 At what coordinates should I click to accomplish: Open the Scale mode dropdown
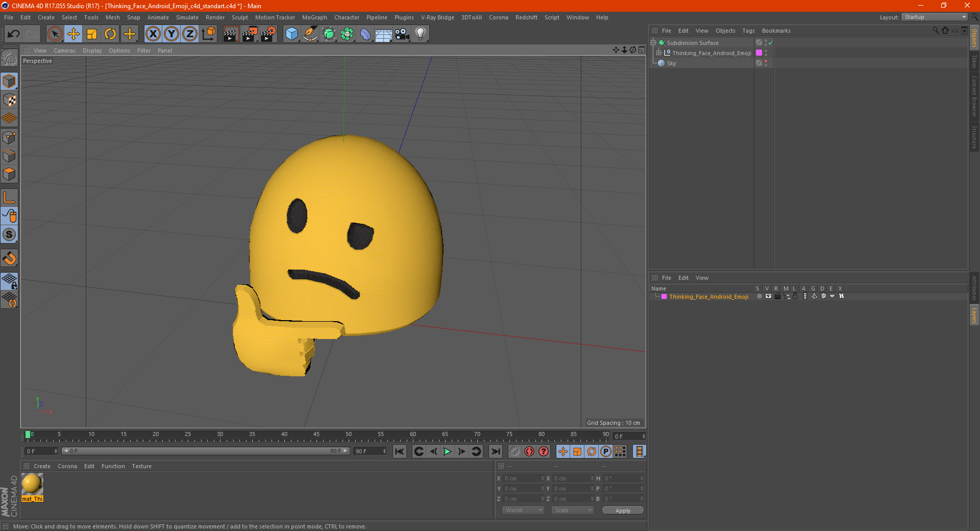click(x=572, y=510)
